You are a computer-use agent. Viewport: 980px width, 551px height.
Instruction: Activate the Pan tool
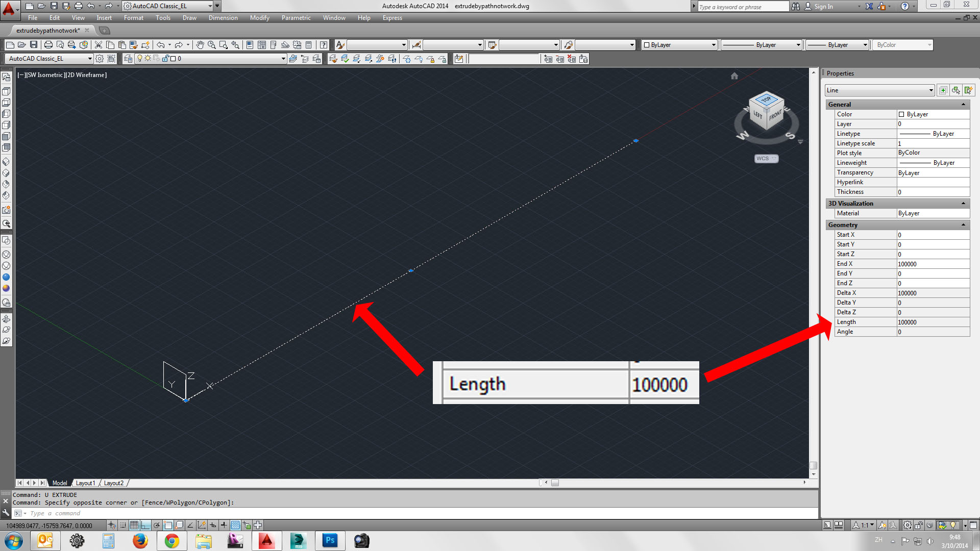pyautogui.click(x=200, y=45)
